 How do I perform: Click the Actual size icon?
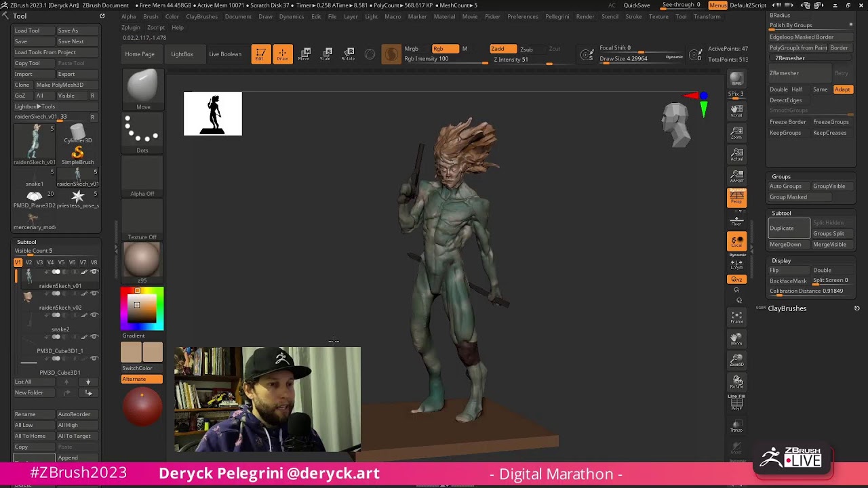click(736, 155)
